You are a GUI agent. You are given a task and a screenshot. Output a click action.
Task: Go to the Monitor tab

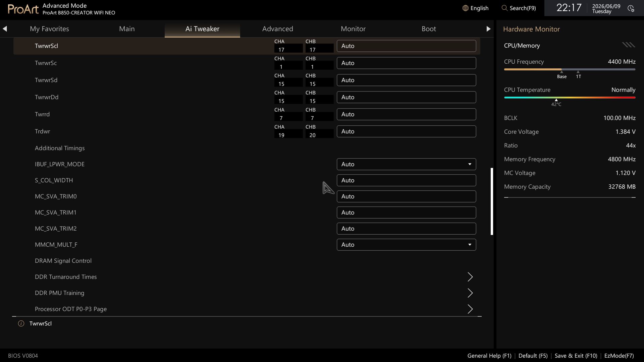pyautogui.click(x=353, y=29)
